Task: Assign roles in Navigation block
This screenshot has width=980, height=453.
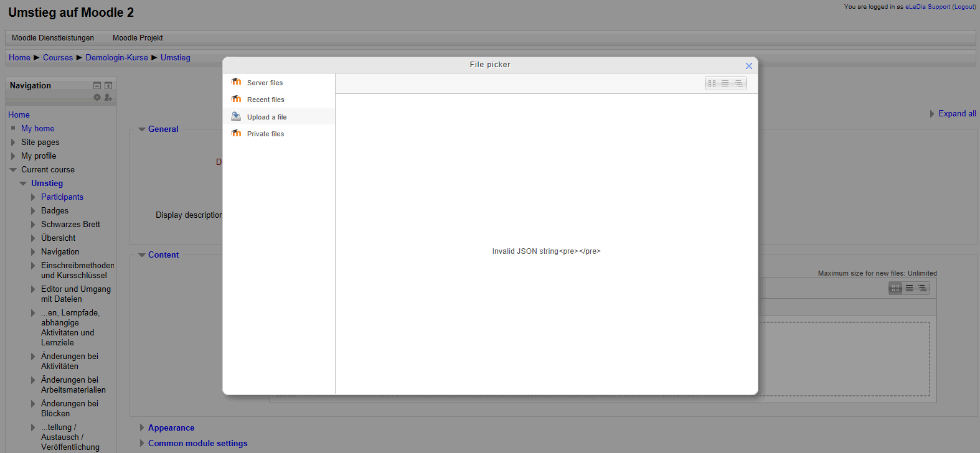Action: click(x=108, y=97)
